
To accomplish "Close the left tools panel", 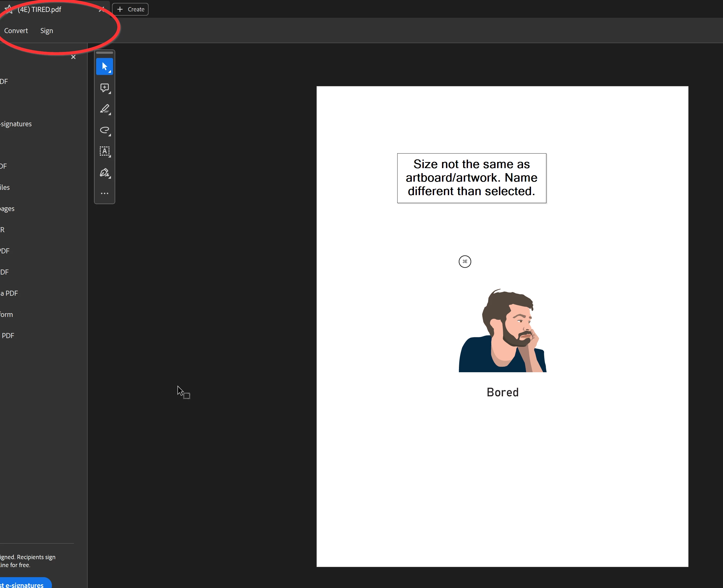I will tap(73, 57).
